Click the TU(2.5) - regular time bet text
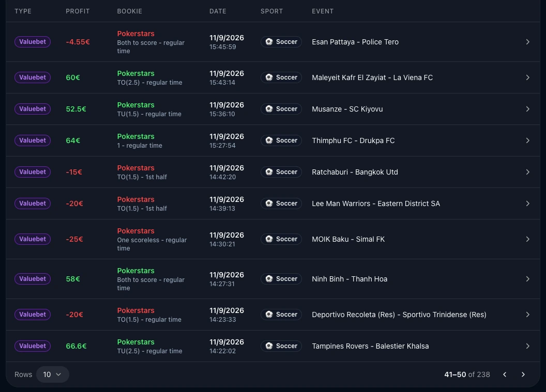546x392 pixels. [x=149, y=351]
